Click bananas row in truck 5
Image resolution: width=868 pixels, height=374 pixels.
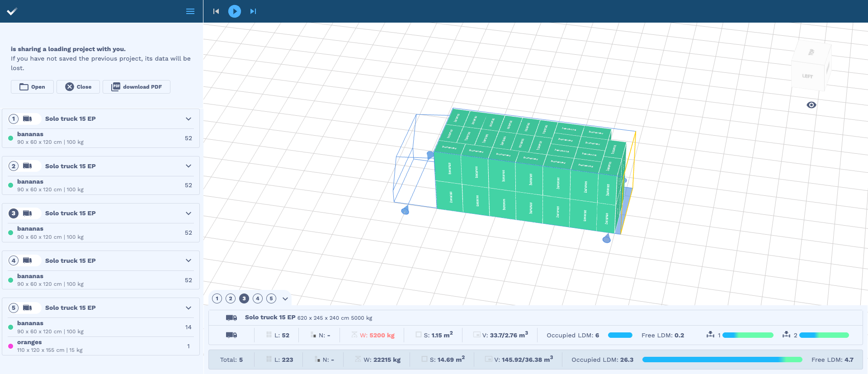101,327
